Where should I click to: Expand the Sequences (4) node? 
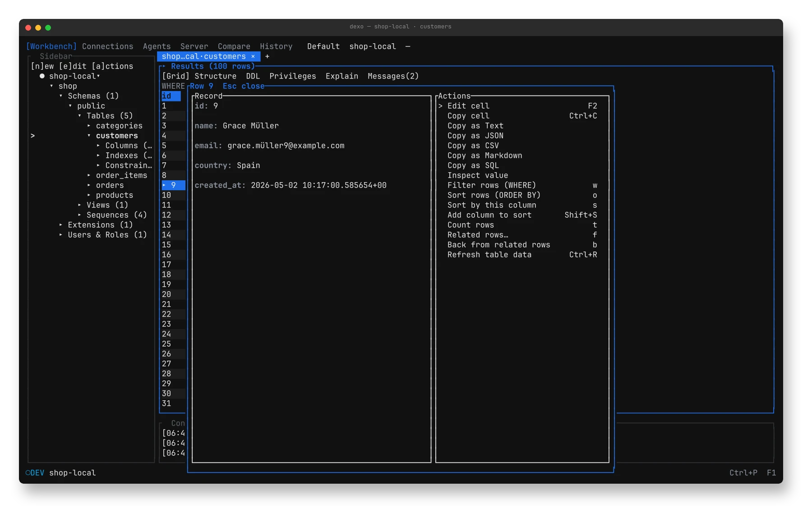pyautogui.click(x=79, y=215)
